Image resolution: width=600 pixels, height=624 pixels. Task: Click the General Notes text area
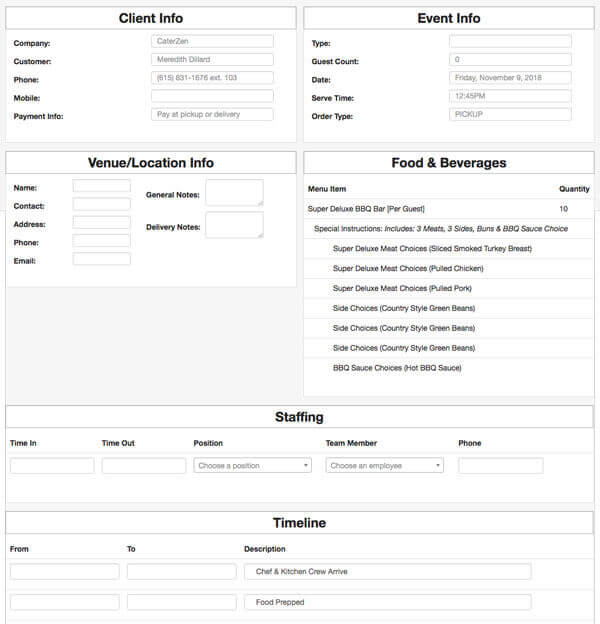click(x=234, y=193)
